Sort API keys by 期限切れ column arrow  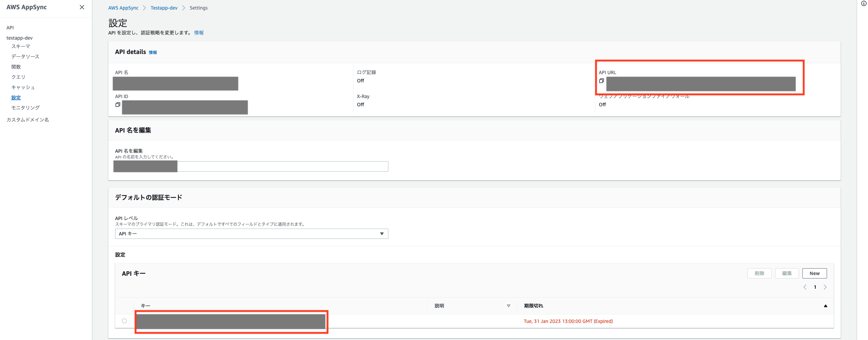[825, 306]
